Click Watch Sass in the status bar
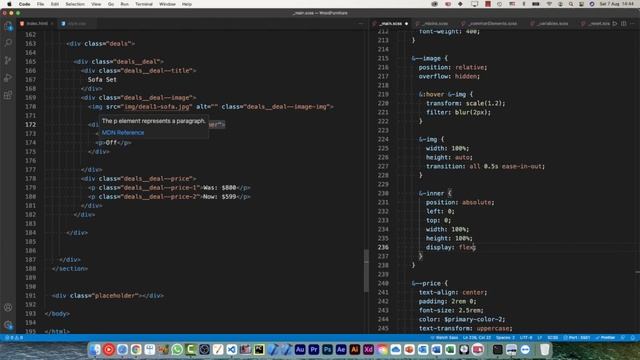The image size is (640, 360). click(x=444, y=338)
